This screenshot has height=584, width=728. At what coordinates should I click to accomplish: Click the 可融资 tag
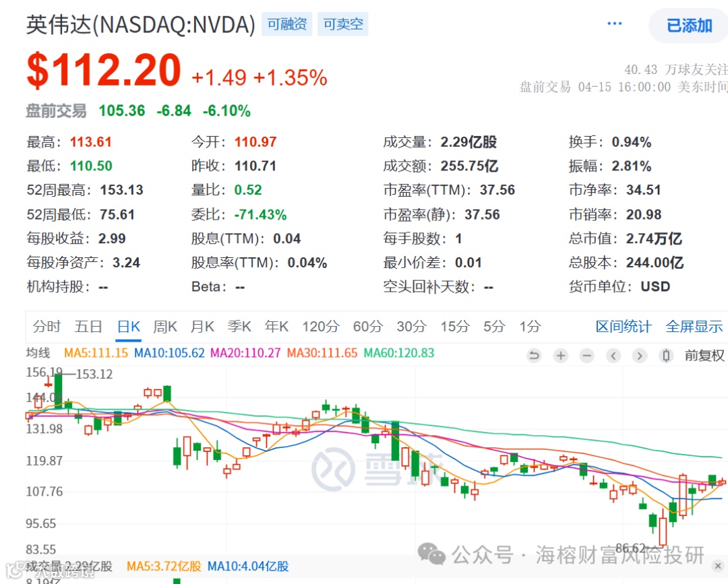287,24
